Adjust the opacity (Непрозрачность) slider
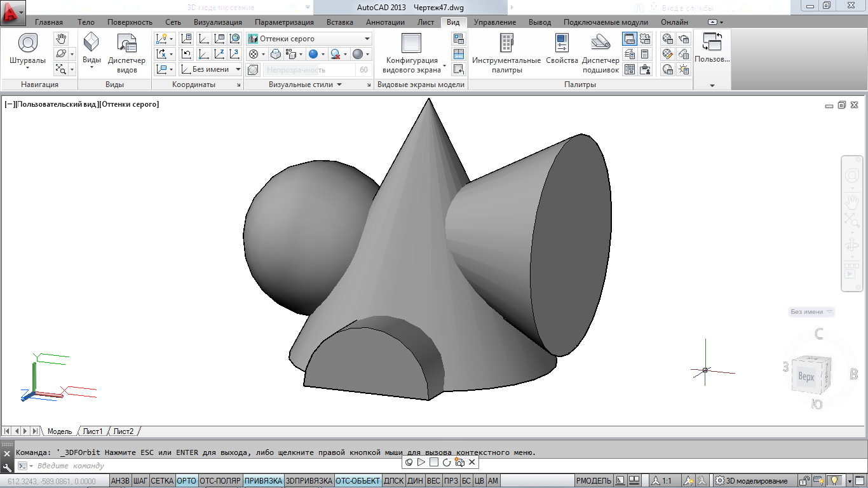 pyautogui.click(x=309, y=70)
